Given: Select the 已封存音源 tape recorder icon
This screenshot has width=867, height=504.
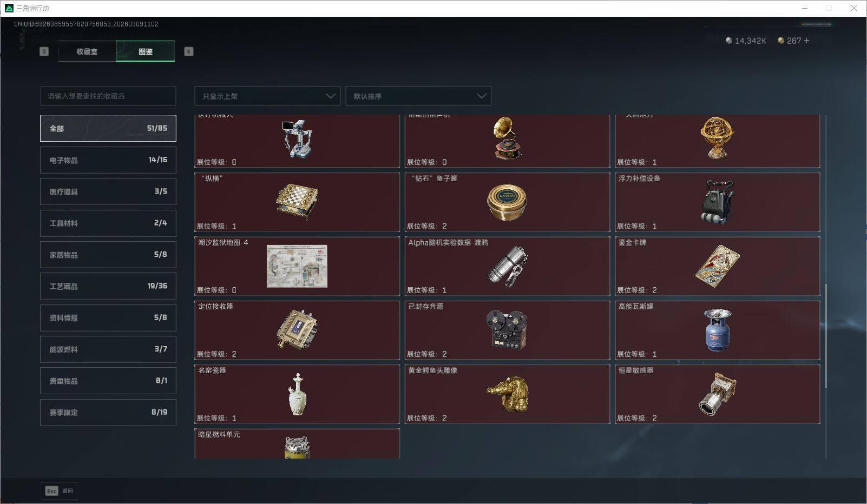Looking at the screenshot, I should pyautogui.click(x=507, y=330).
